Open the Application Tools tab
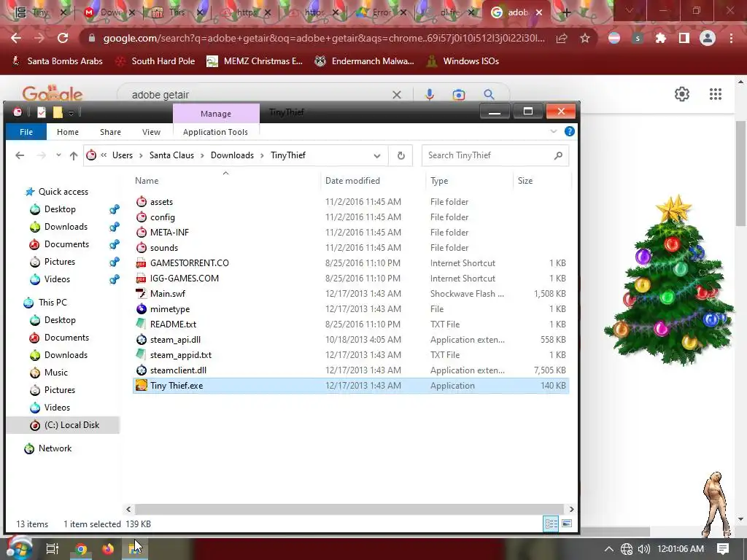 (x=215, y=132)
